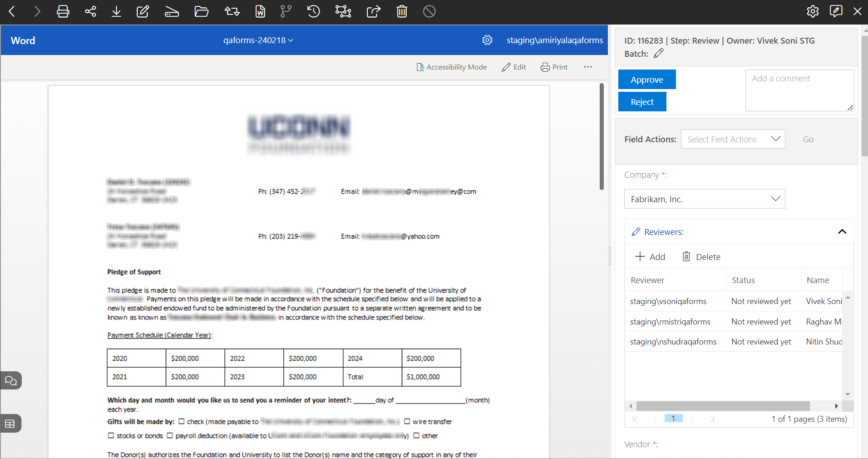
Task: Click the Add a comment field
Action: click(x=799, y=90)
